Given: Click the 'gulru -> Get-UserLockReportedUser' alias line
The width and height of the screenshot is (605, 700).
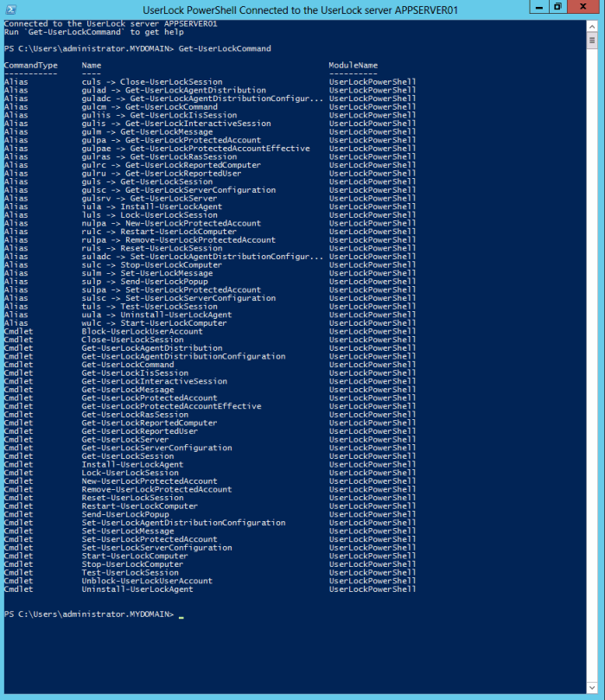Looking at the screenshot, I should tap(162, 173).
